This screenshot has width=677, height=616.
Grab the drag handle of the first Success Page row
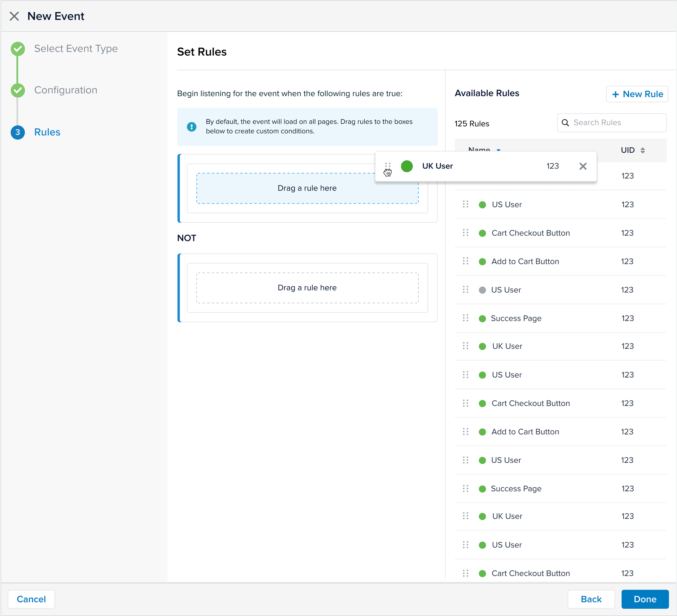465,318
